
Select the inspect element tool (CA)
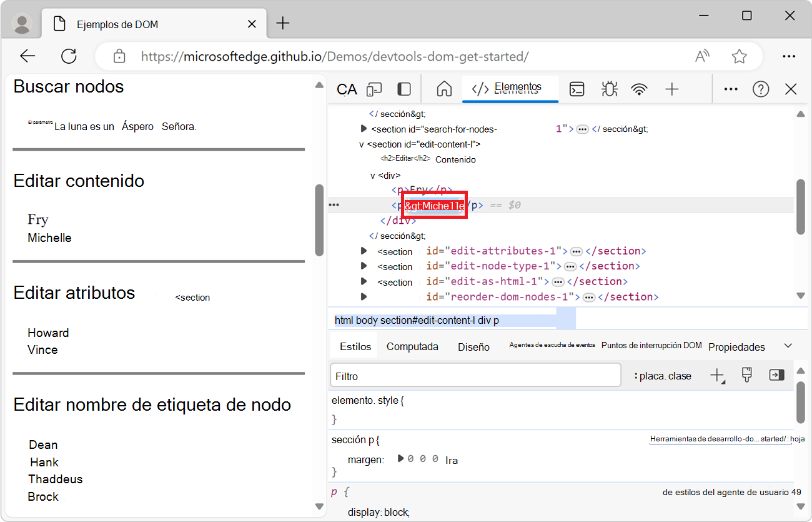(346, 89)
